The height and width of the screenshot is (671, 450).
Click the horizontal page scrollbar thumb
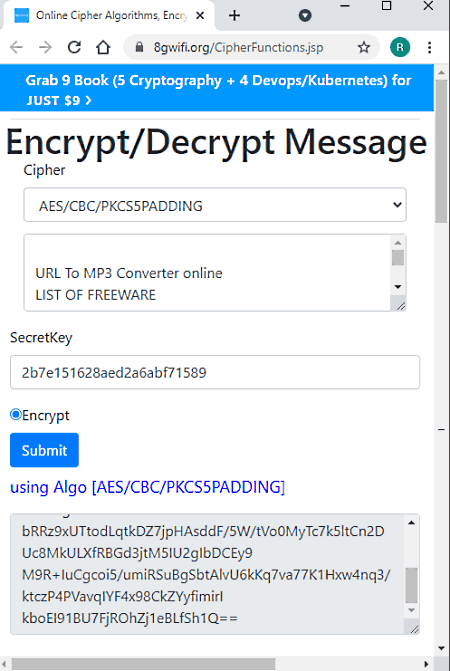[143, 664]
